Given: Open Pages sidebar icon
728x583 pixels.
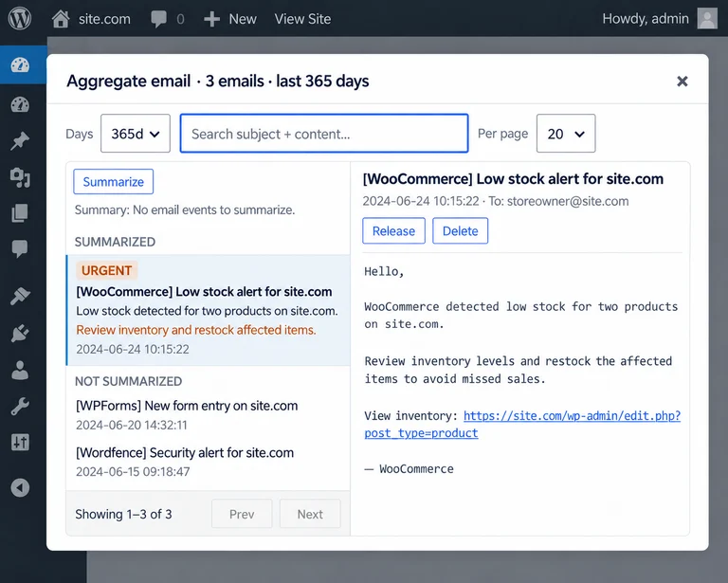Looking at the screenshot, I should [20, 213].
